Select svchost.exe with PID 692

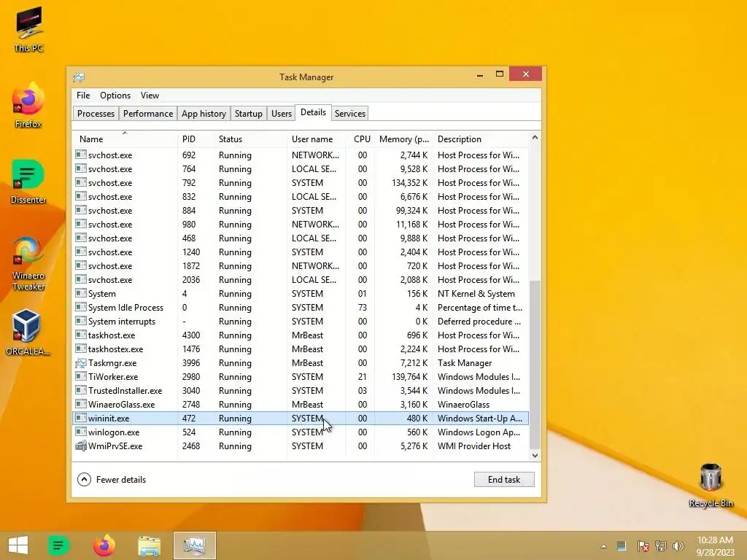click(300, 155)
